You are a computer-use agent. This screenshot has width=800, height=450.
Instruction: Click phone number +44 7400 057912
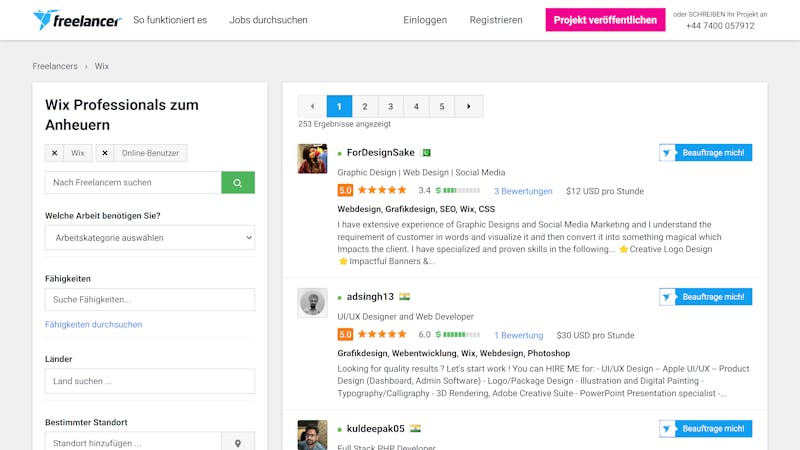[x=720, y=26]
